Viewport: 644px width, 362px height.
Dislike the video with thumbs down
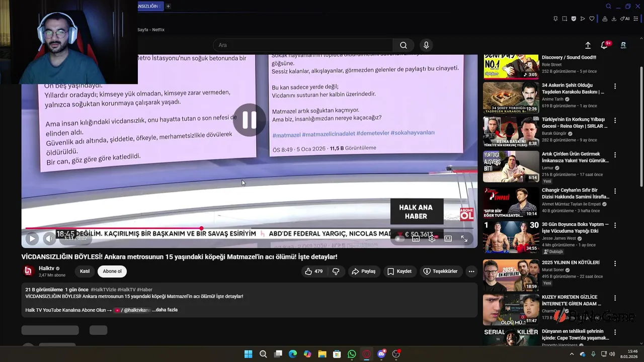click(336, 271)
